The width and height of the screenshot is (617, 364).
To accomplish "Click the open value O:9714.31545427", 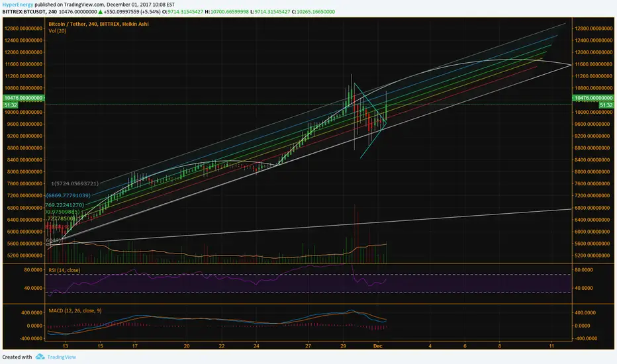I will (x=183, y=12).
